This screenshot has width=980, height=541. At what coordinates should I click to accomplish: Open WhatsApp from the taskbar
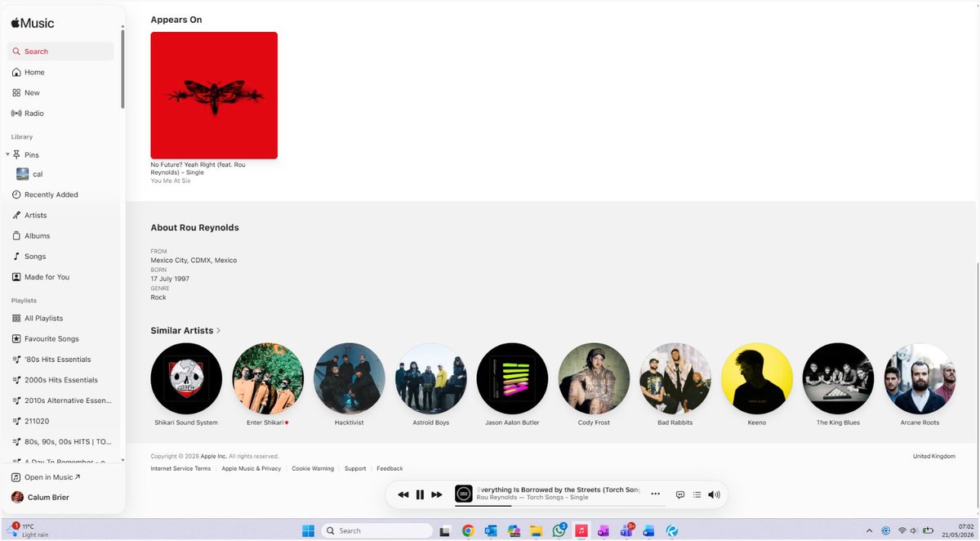click(559, 530)
